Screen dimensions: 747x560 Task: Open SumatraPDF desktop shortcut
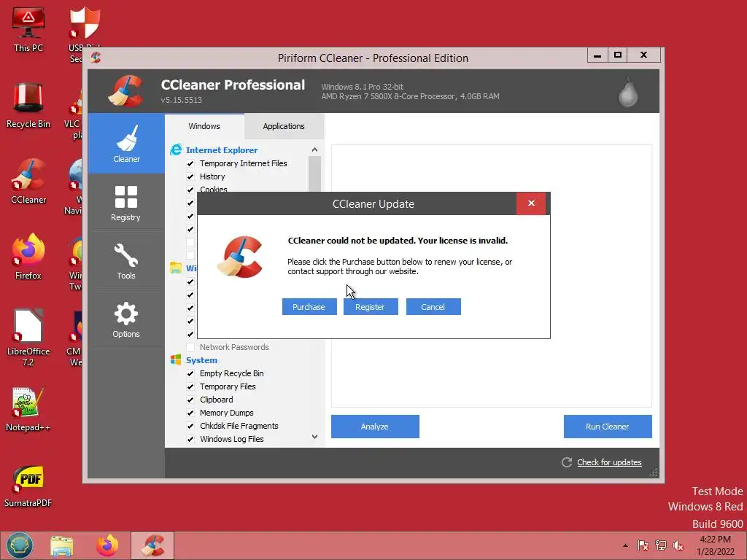pos(28,484)
